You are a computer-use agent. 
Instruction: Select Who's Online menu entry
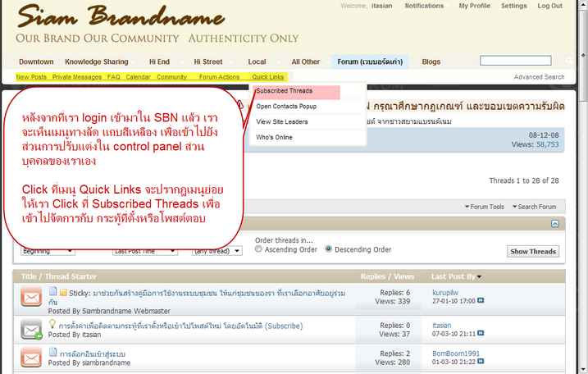click(x=274, y=137)
